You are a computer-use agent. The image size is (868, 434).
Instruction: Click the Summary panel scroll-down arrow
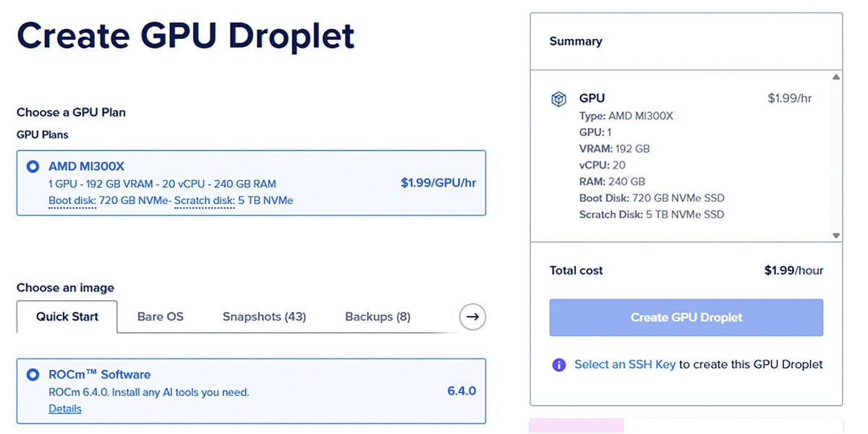(836, 236)
